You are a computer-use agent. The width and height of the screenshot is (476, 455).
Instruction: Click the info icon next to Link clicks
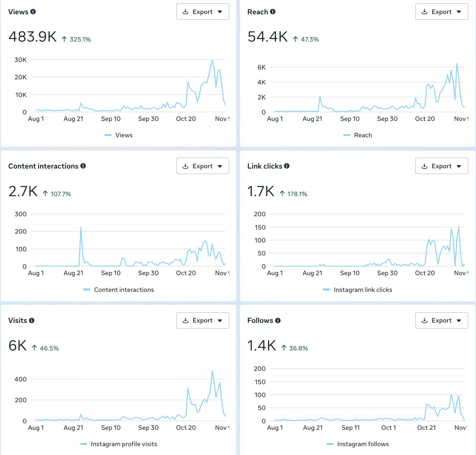(x=287, y=166)
